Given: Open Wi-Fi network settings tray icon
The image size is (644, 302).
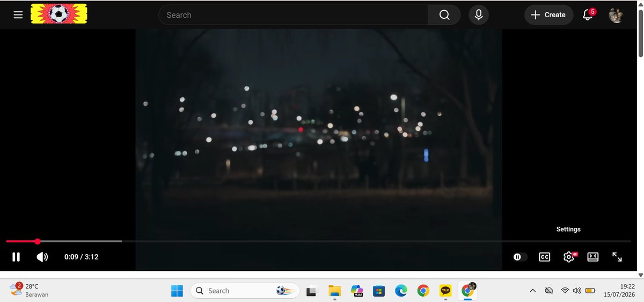Looking at the screenshot, I should (x=565, y=291).
